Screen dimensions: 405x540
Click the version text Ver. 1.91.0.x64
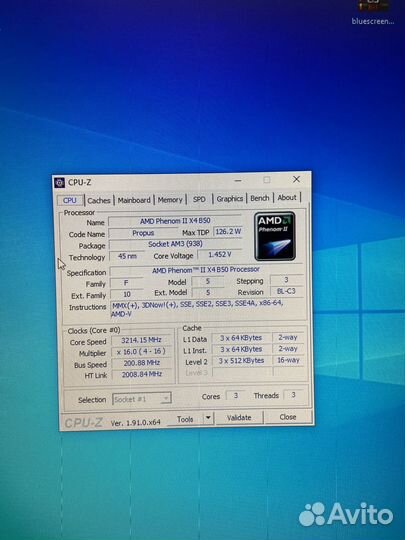tap(136, 423)
